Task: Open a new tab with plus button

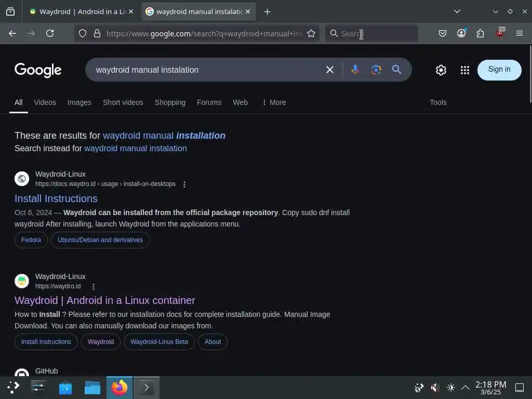Action: point(268,12)
